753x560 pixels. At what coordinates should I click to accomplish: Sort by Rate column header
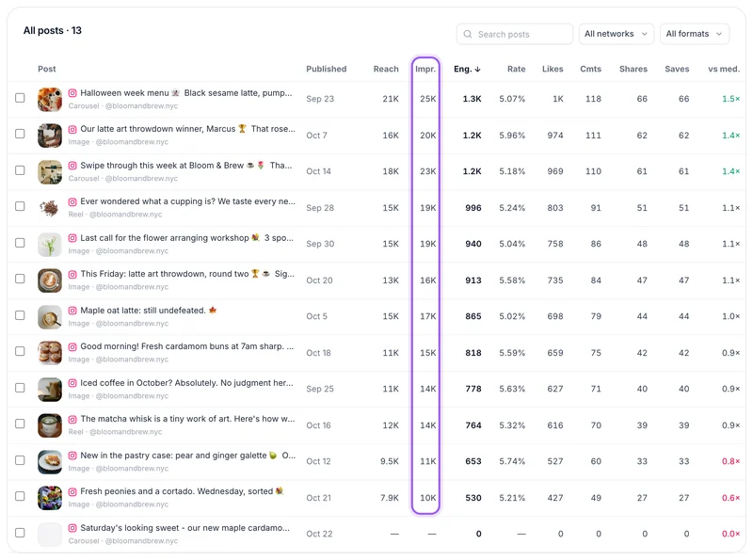pyautogui.click(x=516, y=69)
